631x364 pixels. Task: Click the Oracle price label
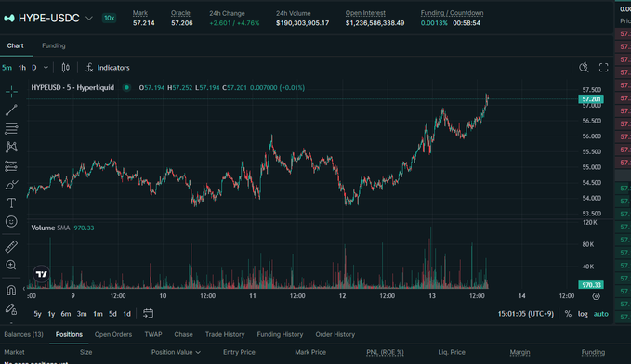(180, 13)
